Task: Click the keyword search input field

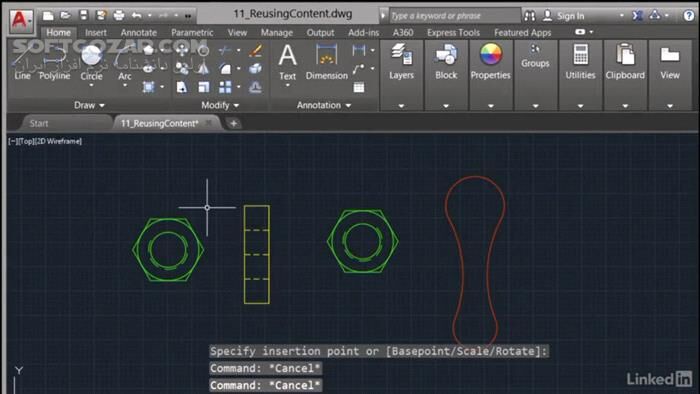Action: pyautogui.click(x=454, y=16)
